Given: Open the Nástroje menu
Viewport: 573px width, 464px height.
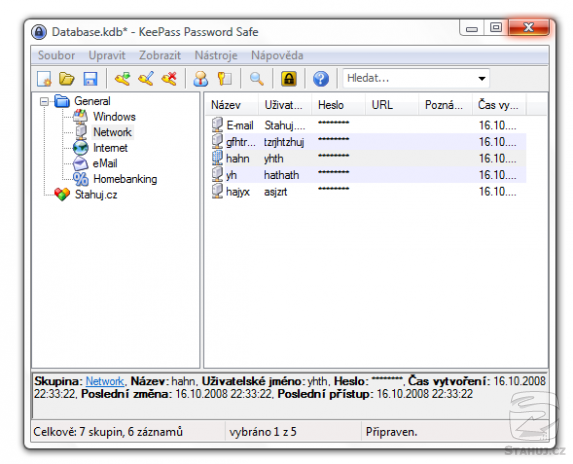Looking at the screenshot, I should (216, 55).
